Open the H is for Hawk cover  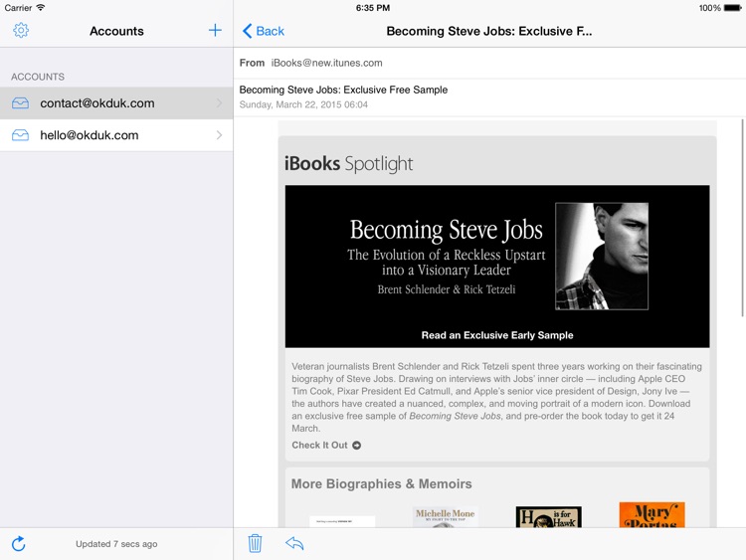548,516
